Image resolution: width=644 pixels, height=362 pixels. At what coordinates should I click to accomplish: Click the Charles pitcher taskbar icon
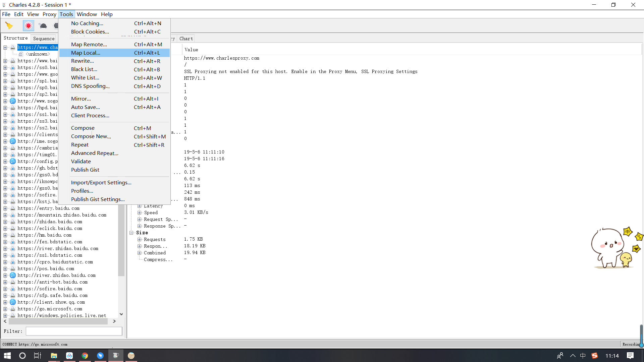point(116,356)
